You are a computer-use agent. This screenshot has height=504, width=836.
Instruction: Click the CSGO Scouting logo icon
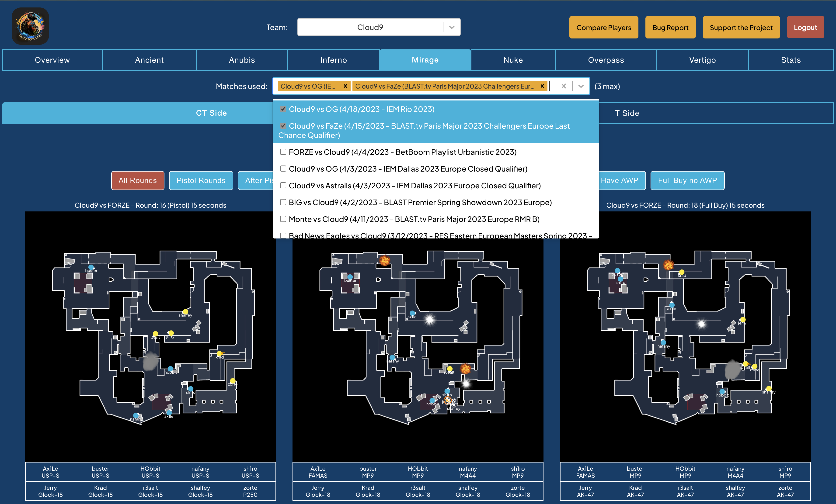click(30, 26)
